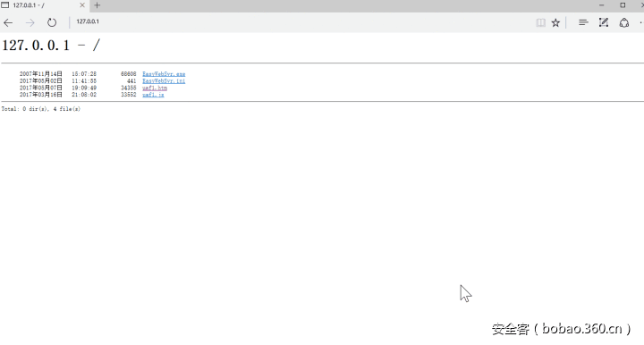This screenshot has width=644, height=345.
Task: Select the Total: 0 dir(s), 4 file(s) line
Action: (40, 109)
